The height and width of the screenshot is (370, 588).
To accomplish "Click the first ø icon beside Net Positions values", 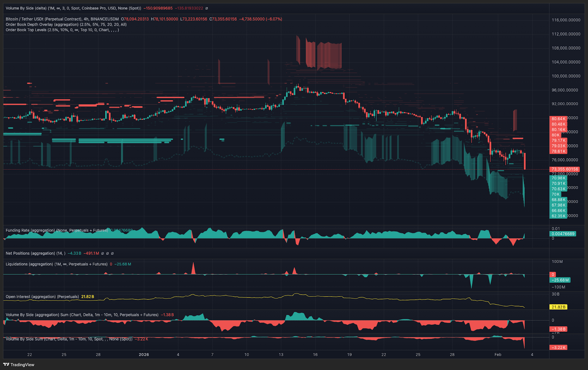I will click(102, 253).
